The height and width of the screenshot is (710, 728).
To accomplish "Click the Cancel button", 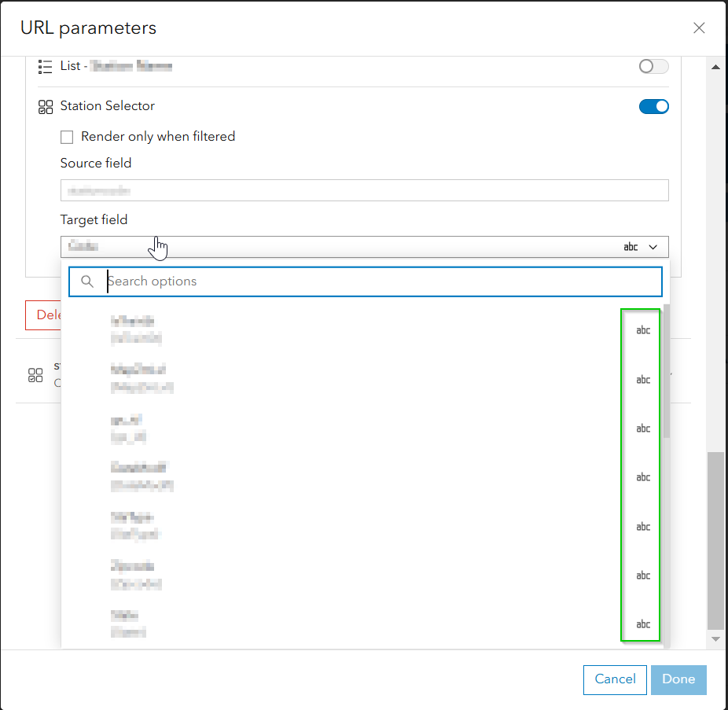I will coord(615,679).
